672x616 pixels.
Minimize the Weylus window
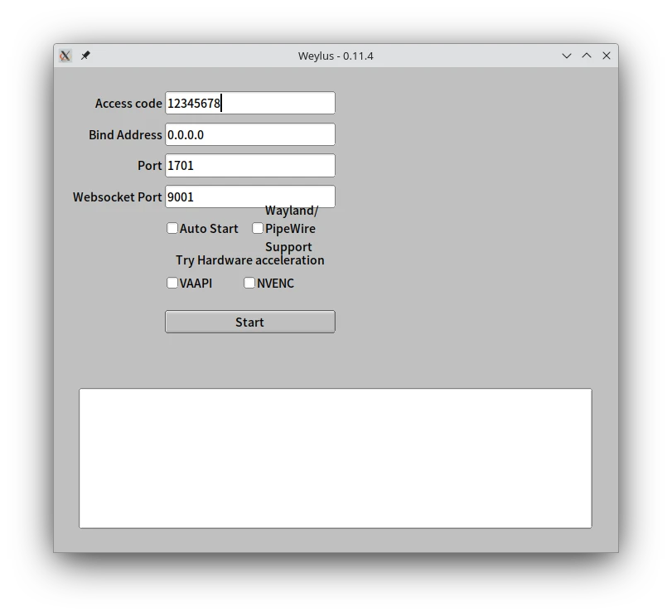(x=567, y=56)
